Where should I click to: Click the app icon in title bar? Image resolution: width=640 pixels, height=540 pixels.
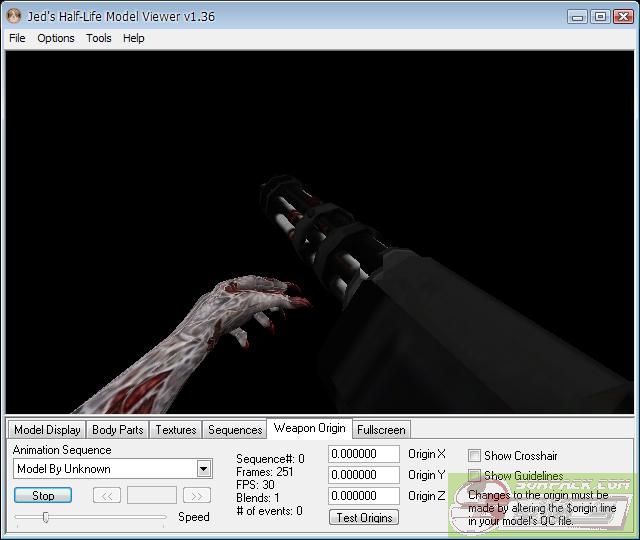click(x=14, y=16)
